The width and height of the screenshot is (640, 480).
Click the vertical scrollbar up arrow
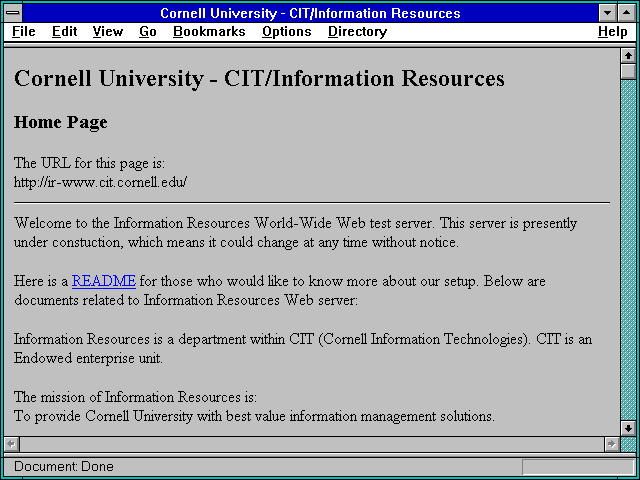click(x=628, y=56)
